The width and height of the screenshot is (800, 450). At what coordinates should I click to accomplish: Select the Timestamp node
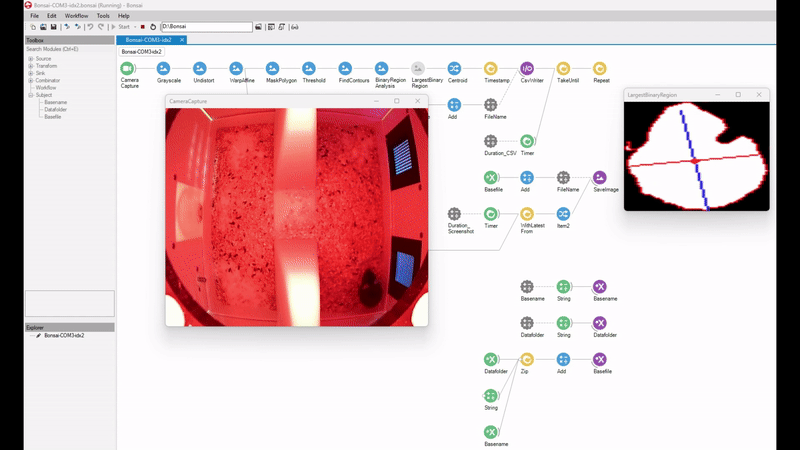[x=490, y=68]
